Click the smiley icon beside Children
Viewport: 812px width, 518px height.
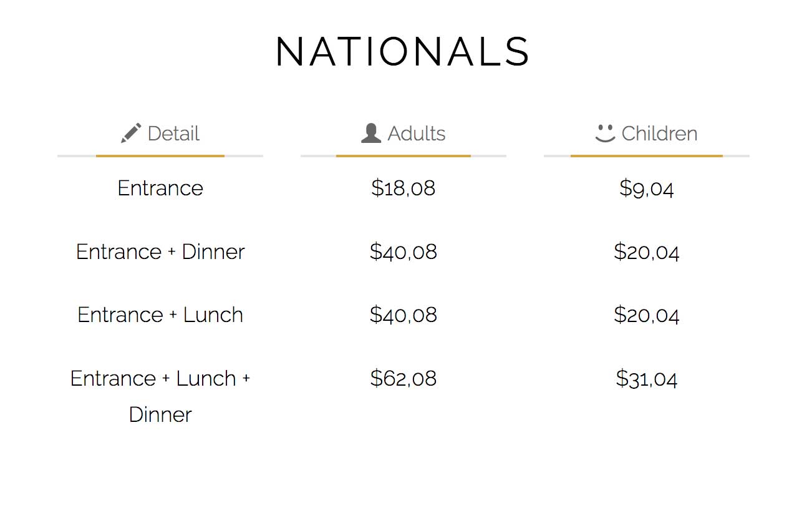[x=605, y=133]
